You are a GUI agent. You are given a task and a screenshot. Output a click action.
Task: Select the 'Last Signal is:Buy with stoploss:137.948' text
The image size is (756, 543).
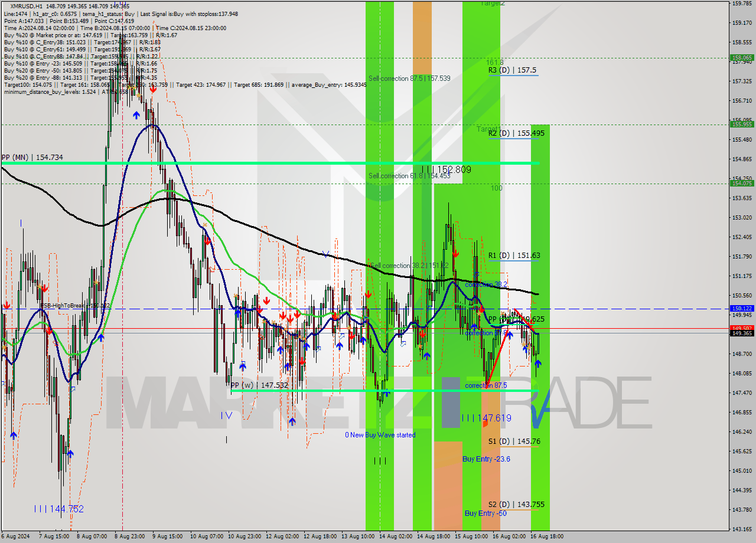[188, 14]
